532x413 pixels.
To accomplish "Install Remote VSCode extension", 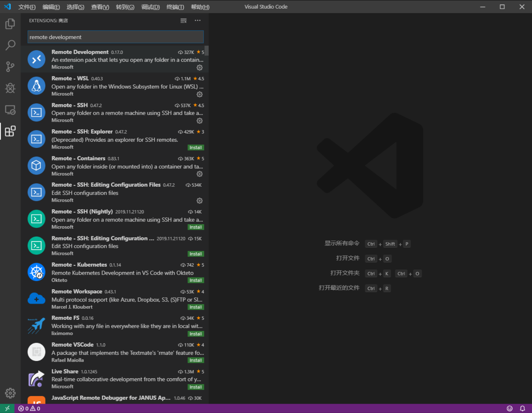I will (196, 360).
